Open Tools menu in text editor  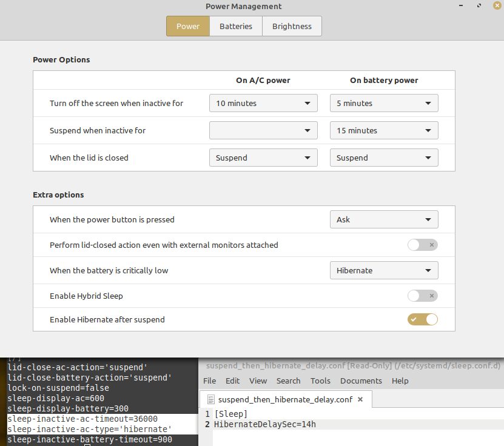click(x=320, y=381)
